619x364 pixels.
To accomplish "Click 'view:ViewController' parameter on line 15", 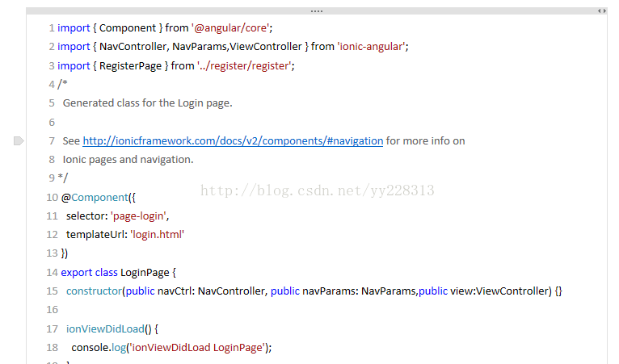I will (501, 291).
